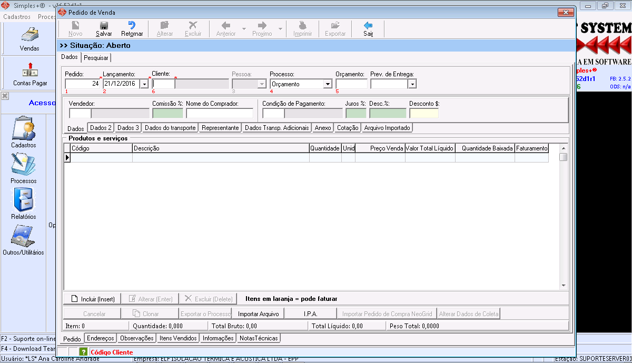This screenshot has height=364, width=632.
Task: Switch to the Observações bottom tab
Action: [137, 338]
